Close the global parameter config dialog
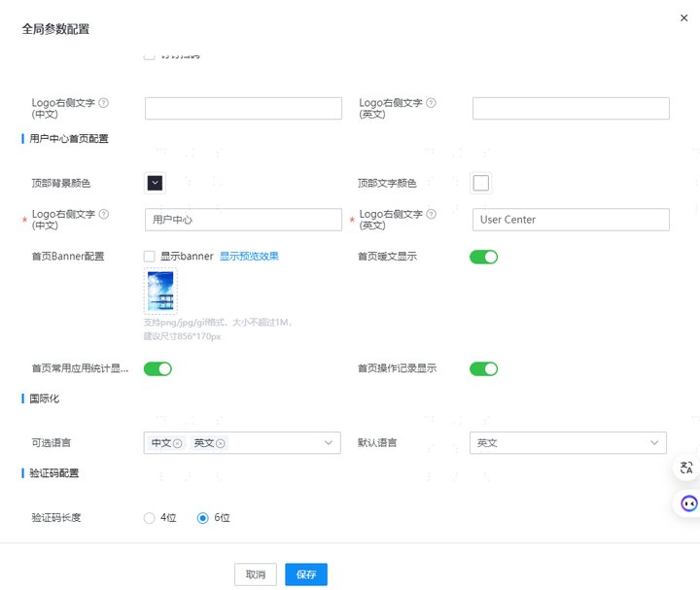Image resolution: width=700 pixels, height=590 pixels. pyautogui.click(x=683, y=17)
